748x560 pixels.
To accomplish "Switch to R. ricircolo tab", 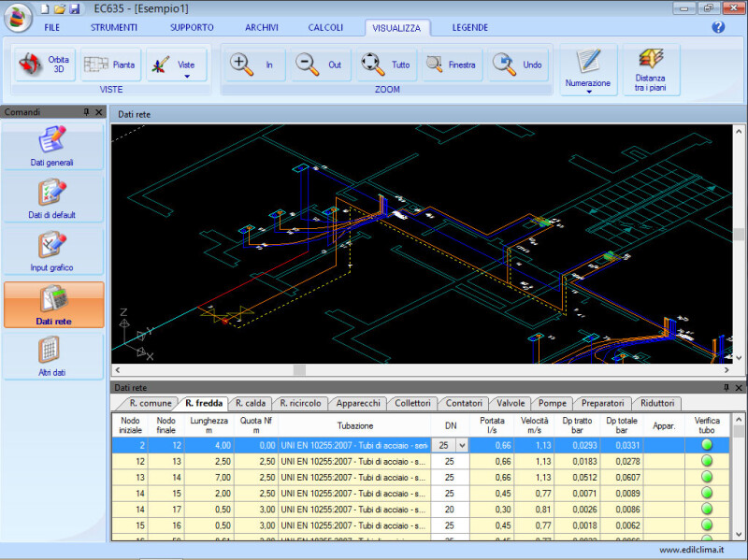I will pyautogui.click(x=300, y=404).
